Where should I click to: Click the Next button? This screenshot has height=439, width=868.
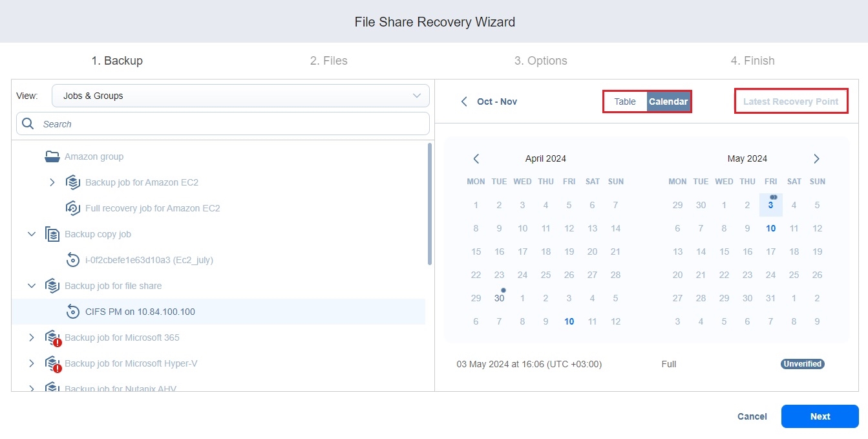click(x=820, y=416)
